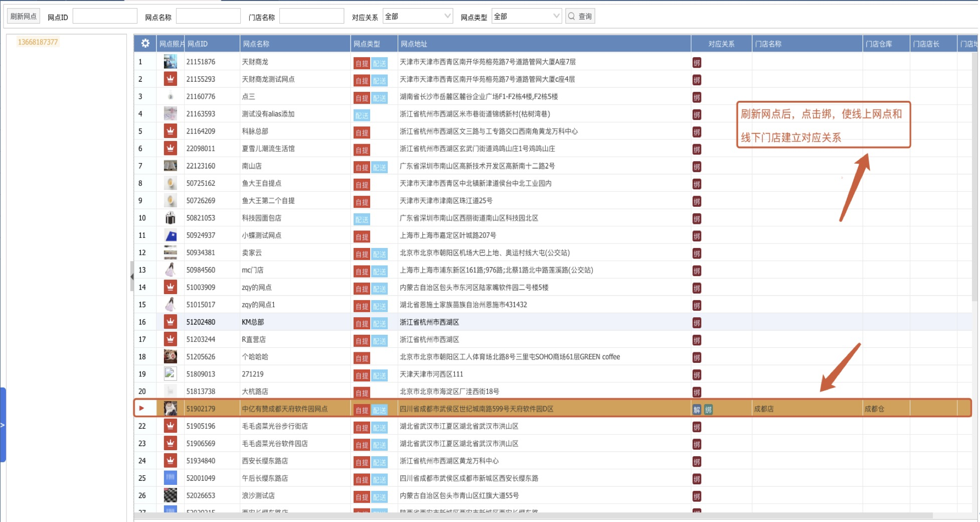Open the 网点类型 dropdown set to 全部

click(527, 16)
